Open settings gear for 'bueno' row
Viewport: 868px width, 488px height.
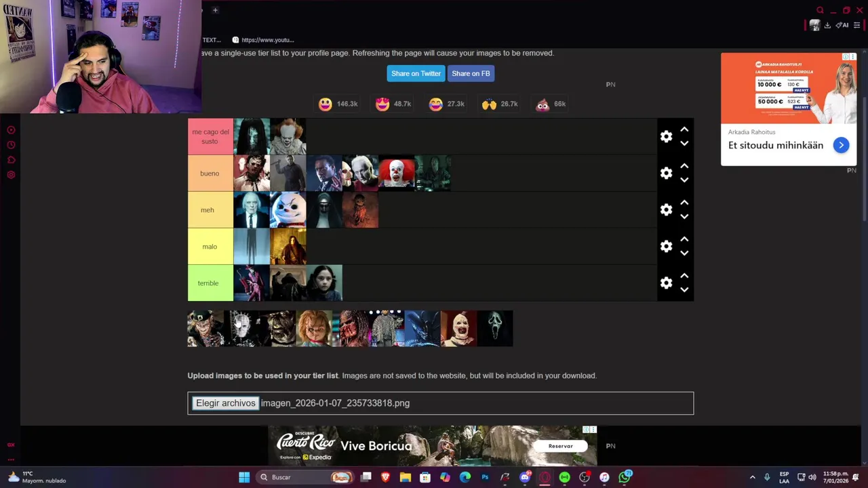[x=666, y=174]
